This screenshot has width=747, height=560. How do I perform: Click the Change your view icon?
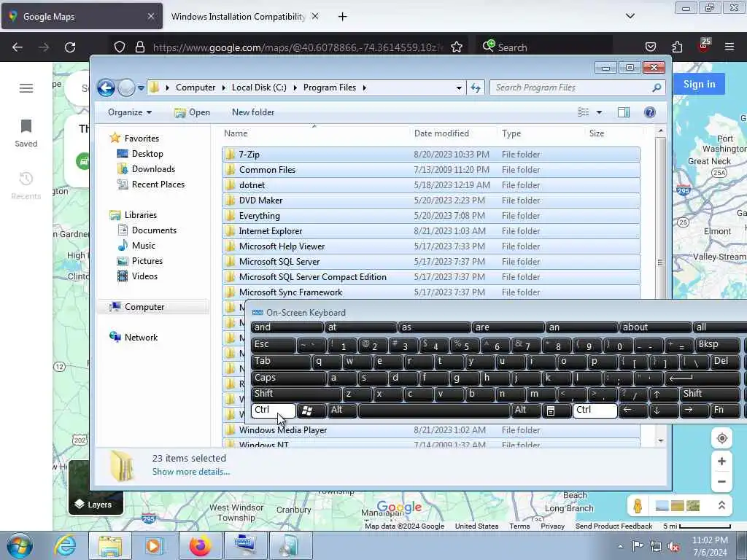point(583,112)
